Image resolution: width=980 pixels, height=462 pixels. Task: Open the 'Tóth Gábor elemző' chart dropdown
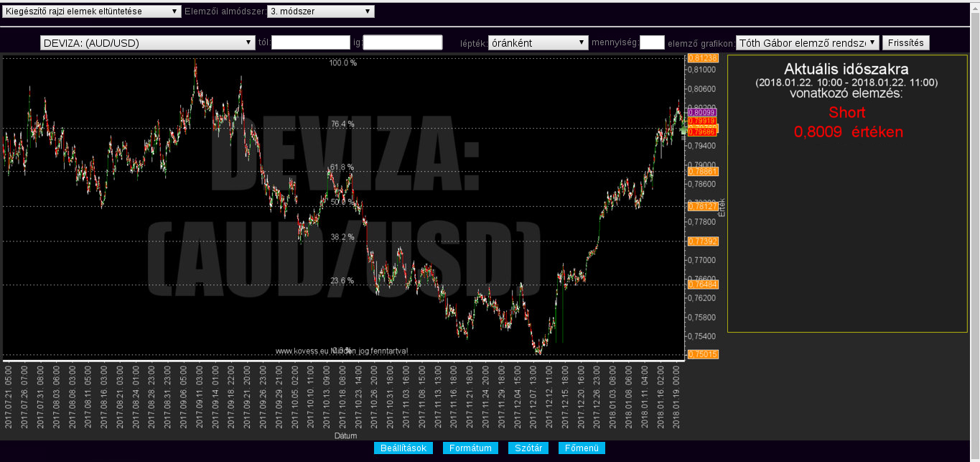(x=808, y=43)
